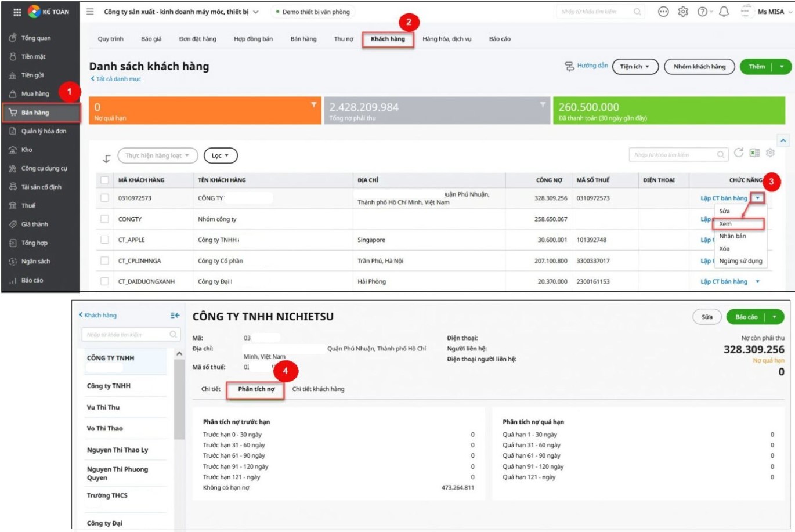Open Thuế sidebar section
Screen dimensions: 795x532
pyautogui.click(x=28, y=205)
